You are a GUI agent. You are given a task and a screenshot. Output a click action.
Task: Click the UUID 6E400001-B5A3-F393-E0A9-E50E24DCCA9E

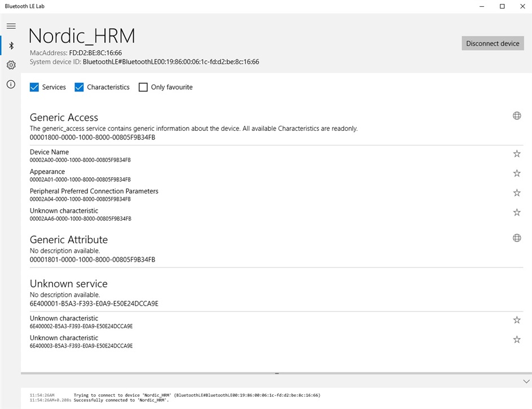tap(94, 304)
